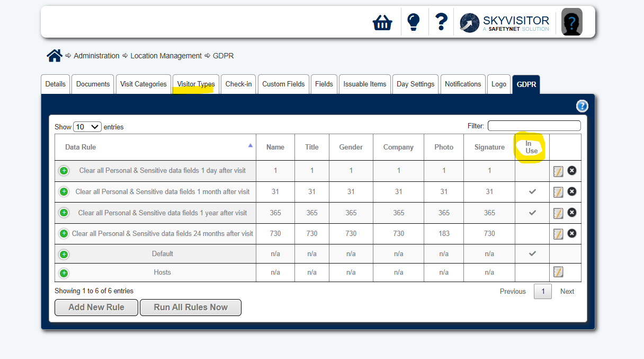The image size is (644, 359).
Task: Delete the 24 months after visit rule
Action: pos(572,233)
